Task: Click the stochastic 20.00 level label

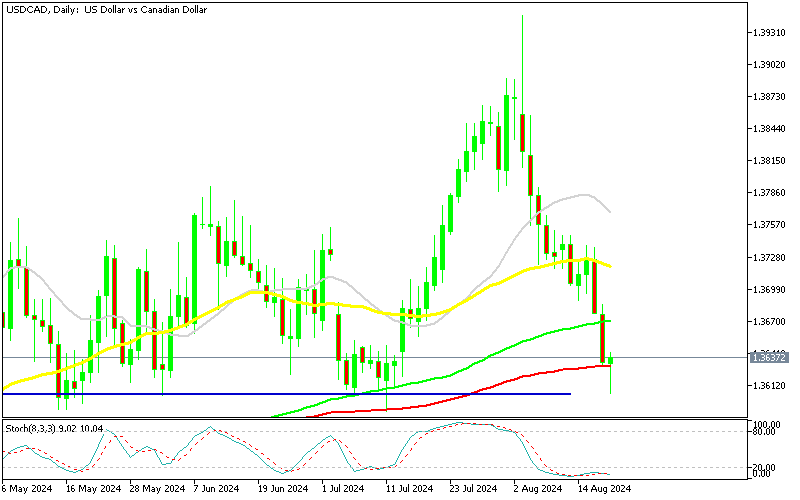Action: tap(766, 467)
